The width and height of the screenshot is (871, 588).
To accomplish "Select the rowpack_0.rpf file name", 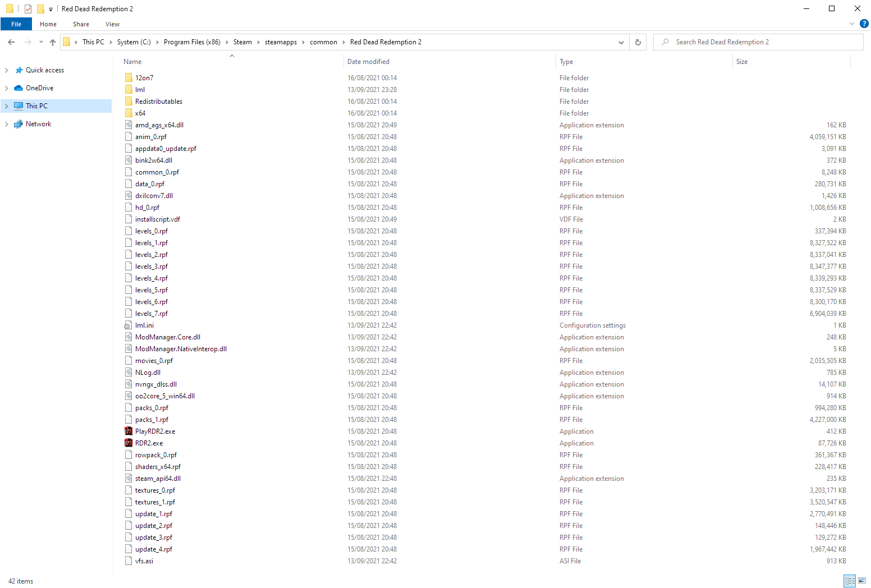I will click(156, 455).
